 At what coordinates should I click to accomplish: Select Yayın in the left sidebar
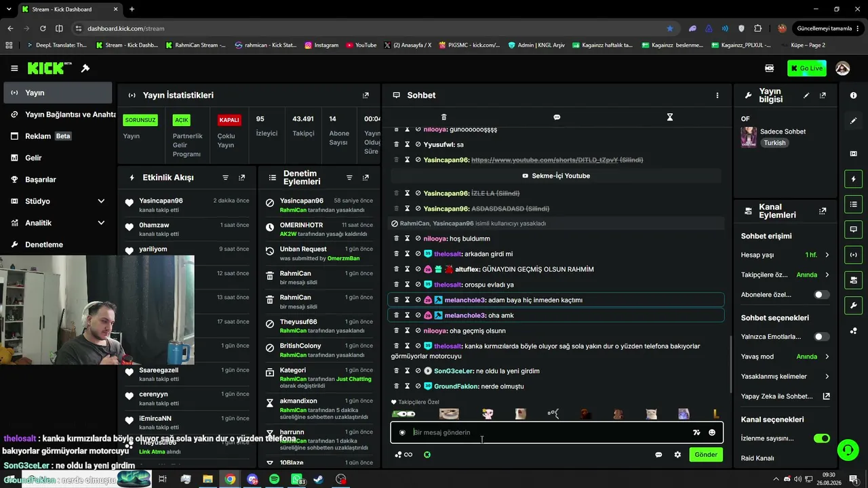(58, 93)
